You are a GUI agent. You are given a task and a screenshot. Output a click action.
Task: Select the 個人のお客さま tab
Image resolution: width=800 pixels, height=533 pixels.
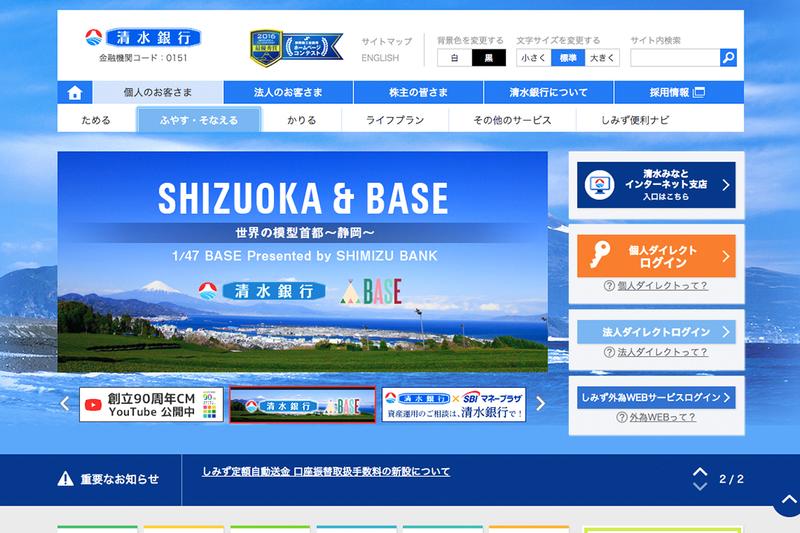(158, 92)
